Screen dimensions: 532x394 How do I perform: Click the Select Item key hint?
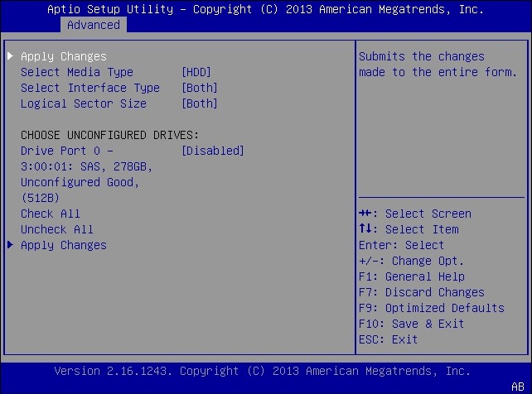coord(422,229)
